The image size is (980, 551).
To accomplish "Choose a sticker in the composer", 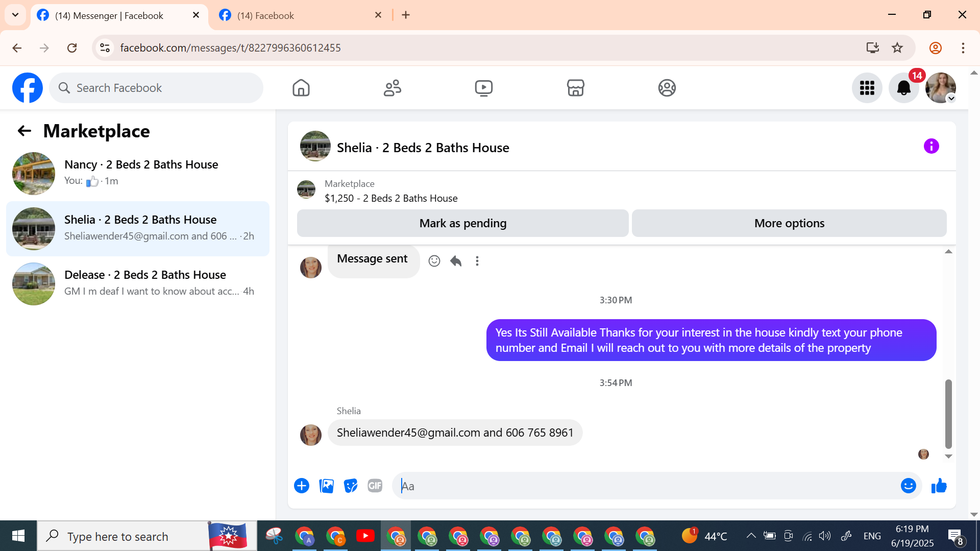I will pos(351,486).
